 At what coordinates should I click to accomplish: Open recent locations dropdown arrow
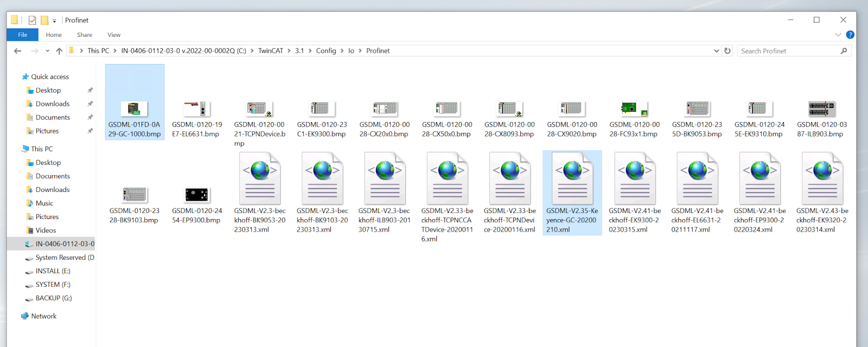[x=47, y=51]
